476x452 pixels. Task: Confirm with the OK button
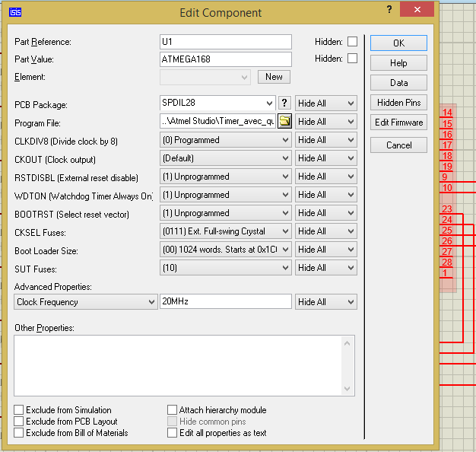(x=398, y=43)
